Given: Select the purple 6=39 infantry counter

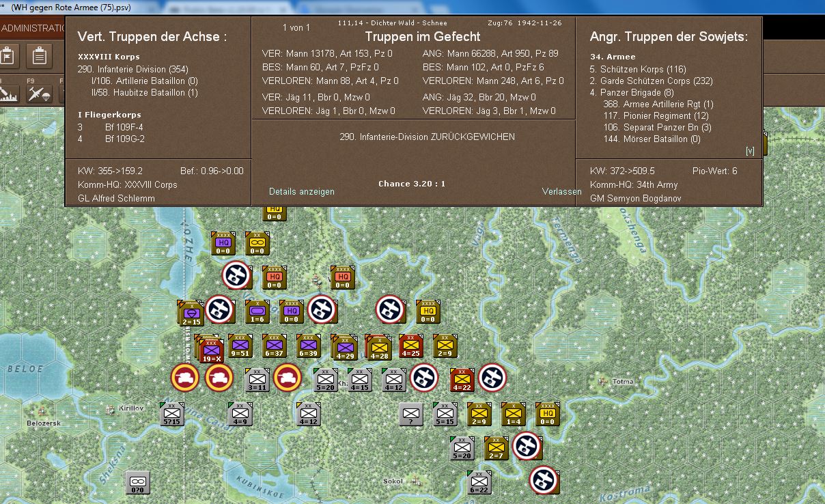Looking at the screenshot, I should [309, 346].
